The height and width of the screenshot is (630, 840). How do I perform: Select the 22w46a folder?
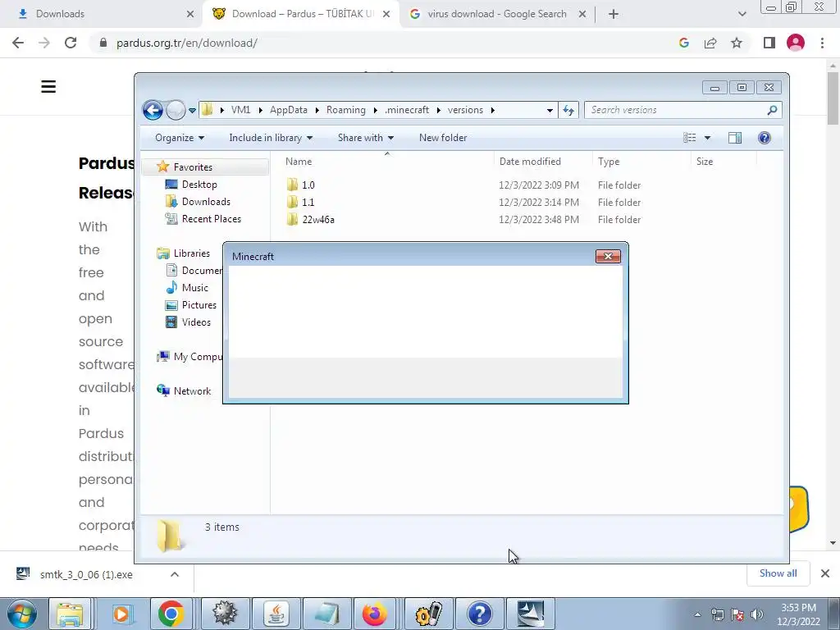pos(317,220)
